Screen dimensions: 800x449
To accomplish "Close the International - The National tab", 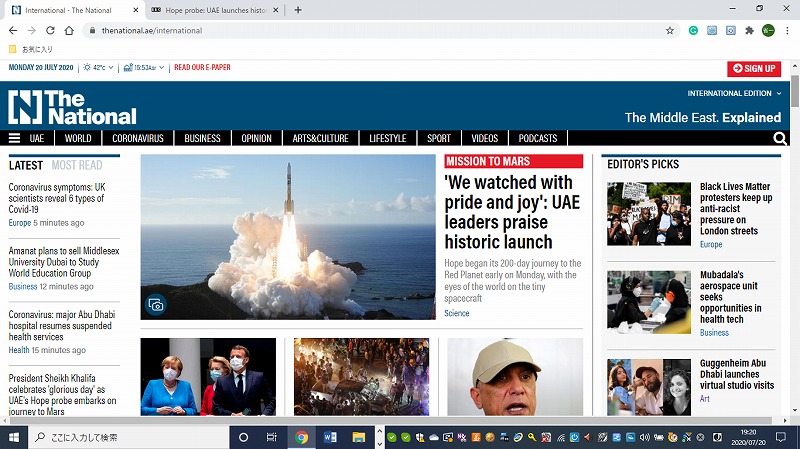I will coord(135,10).
